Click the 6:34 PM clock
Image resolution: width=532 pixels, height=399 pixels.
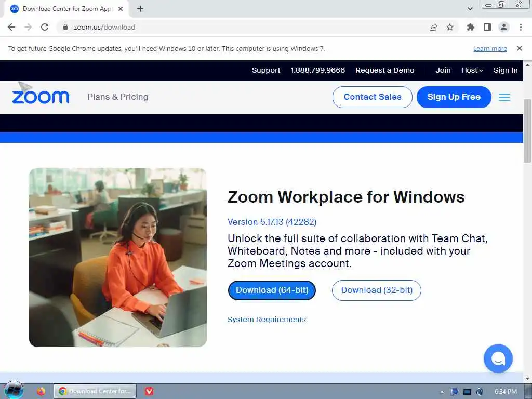(506, 392)
